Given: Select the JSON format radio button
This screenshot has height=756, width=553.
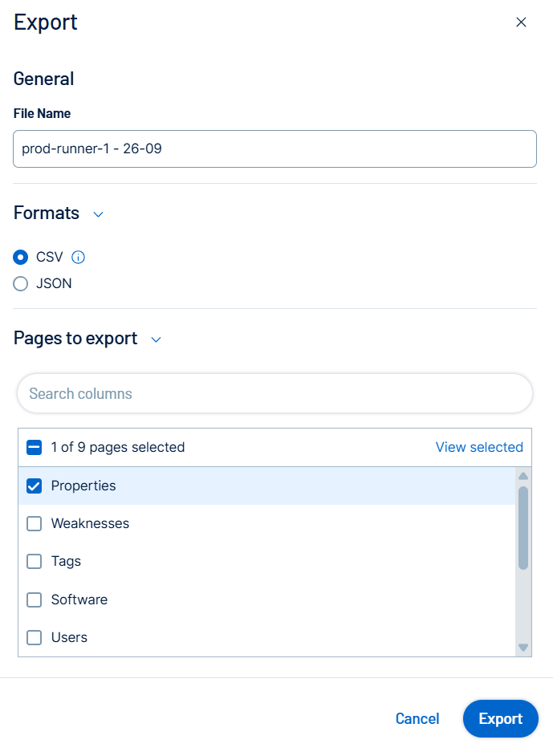Looking at the screenshot, I should (x=21, y=283).
